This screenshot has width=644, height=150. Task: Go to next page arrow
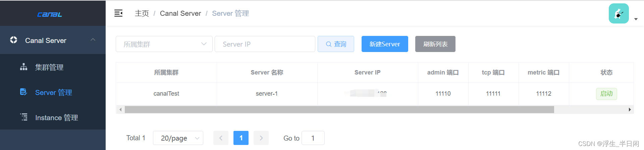pyautogui.click(x=261, y=138)
